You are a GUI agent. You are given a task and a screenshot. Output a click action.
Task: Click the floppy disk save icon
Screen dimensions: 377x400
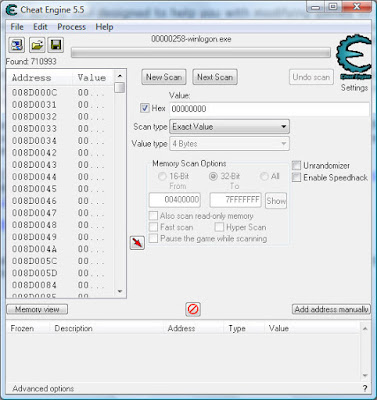[56, 45]
